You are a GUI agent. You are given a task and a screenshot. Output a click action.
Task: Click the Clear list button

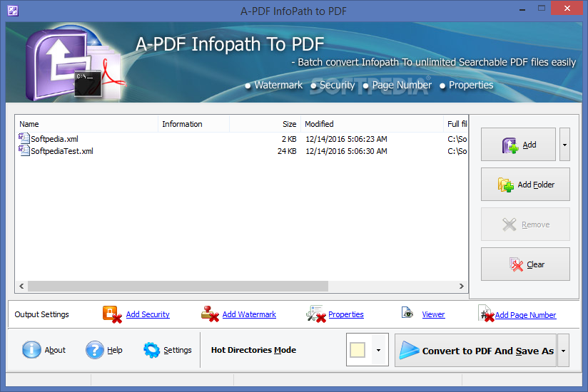(525, 264)
